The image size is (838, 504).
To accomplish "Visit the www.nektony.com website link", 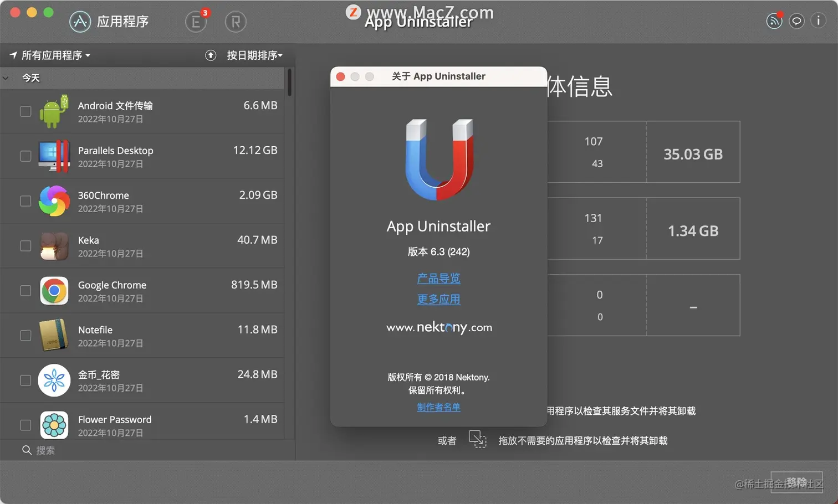I will click(x=439, y=327).
